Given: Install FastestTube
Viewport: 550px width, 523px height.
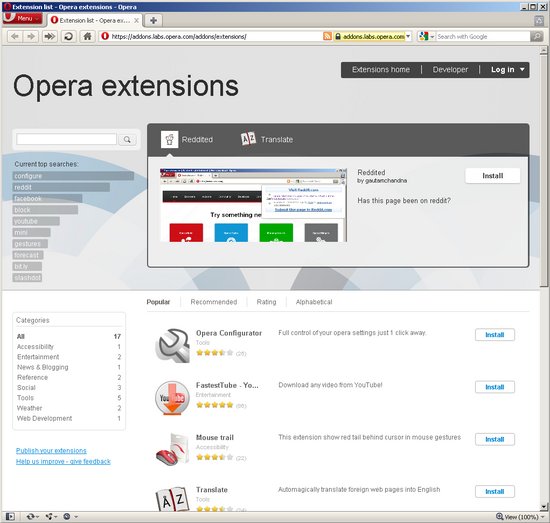Looking at the screenshot, I should pos(495,387).
